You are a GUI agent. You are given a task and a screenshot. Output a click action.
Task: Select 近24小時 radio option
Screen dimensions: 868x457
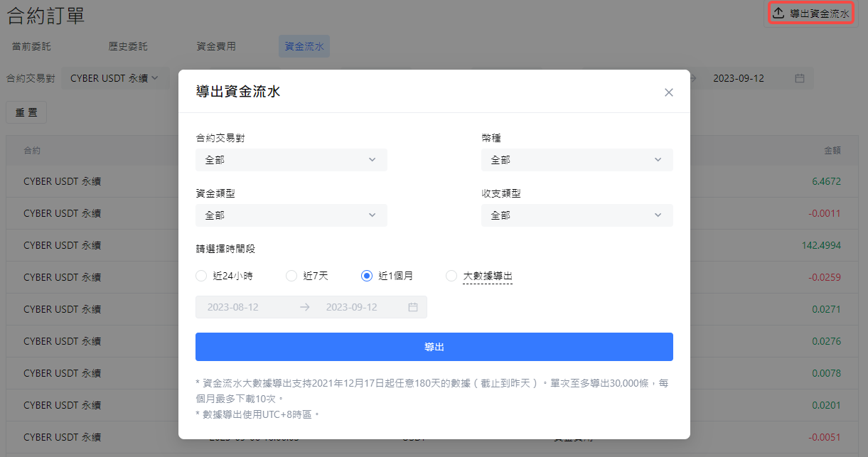coord(201,276)
